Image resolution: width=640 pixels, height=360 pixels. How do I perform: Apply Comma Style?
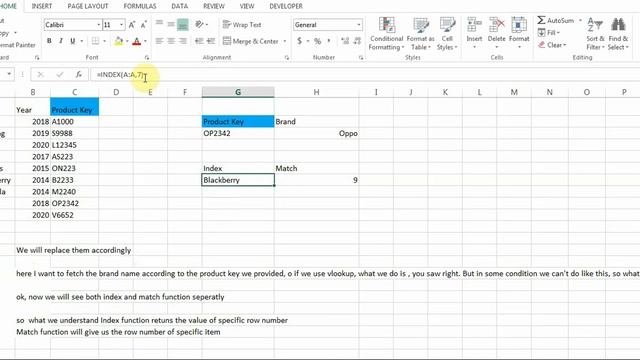pyautogui.click(x=329, y=41)
